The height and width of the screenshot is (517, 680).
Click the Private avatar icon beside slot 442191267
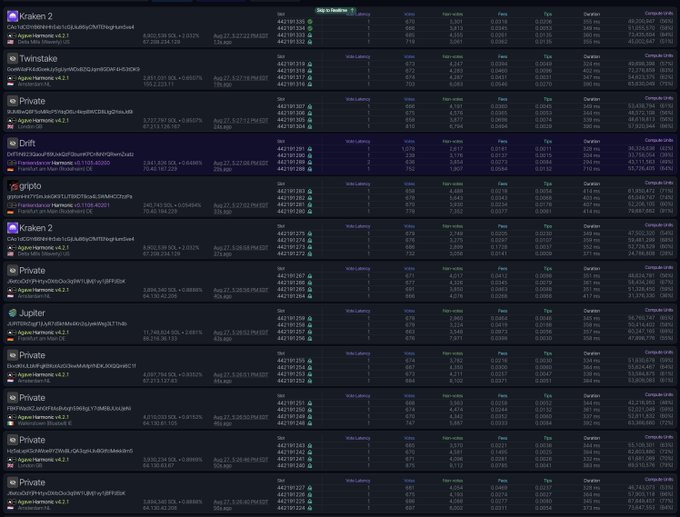13,271
